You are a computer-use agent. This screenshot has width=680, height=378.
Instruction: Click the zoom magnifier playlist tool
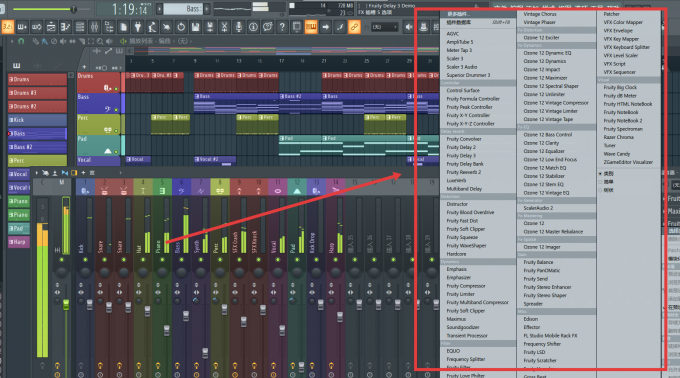click(x=100, y=41)
